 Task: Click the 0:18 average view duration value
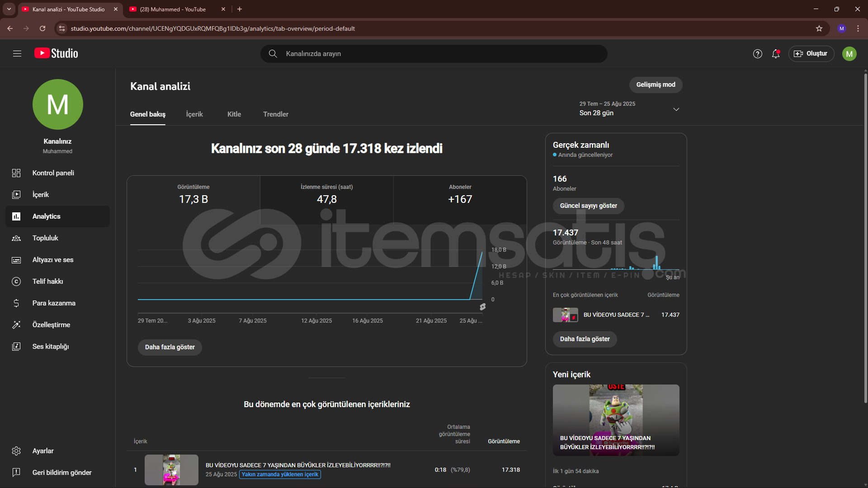(x=440, y=470)
